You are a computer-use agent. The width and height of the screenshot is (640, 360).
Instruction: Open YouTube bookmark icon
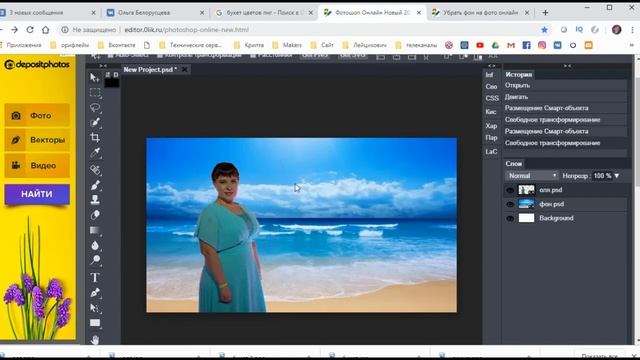pyautogui.click(x=480, y=45)
